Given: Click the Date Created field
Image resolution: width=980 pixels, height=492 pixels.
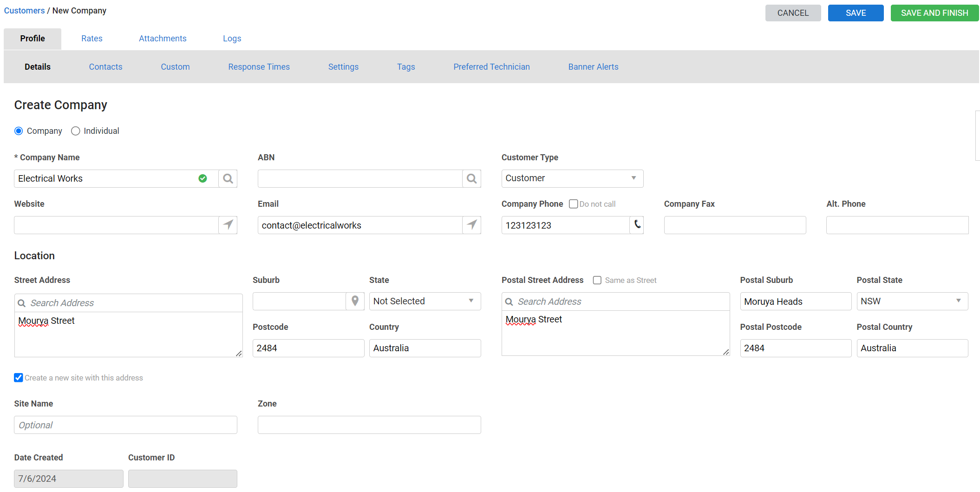Looking at the screenshot, I should click(x=69, y=479).
